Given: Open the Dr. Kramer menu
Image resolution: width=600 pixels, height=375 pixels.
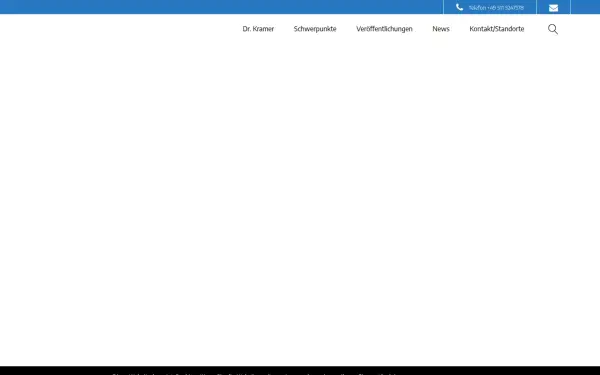Looking at the screenshot, I should pos(258,29).
